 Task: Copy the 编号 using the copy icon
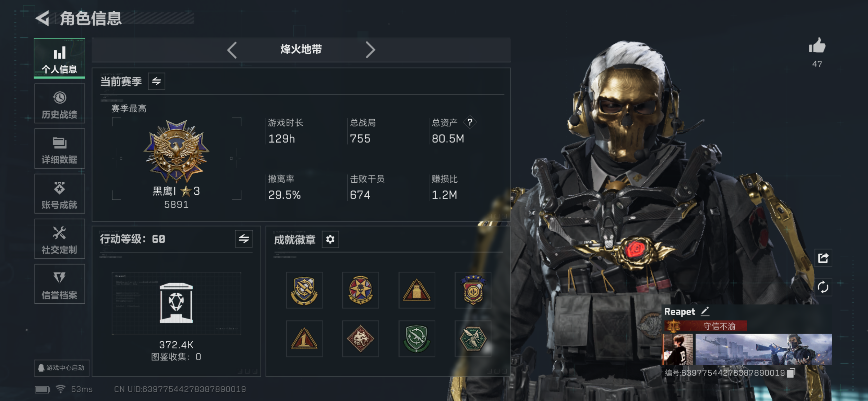(x=791, y=373)
